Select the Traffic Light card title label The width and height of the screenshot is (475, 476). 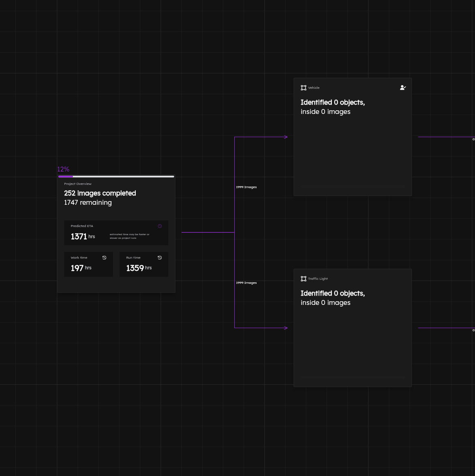(x=318, y=279)
